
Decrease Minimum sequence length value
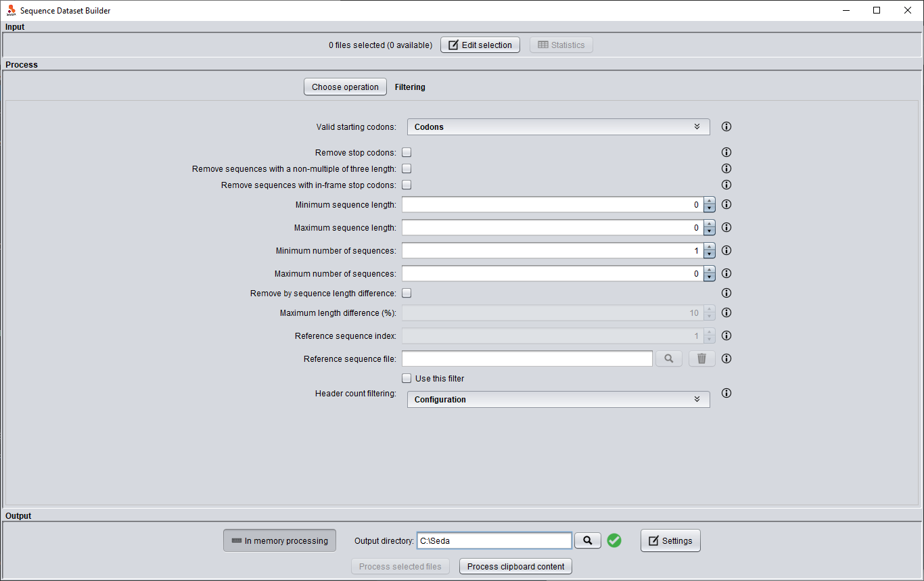(x=709, y=208)
